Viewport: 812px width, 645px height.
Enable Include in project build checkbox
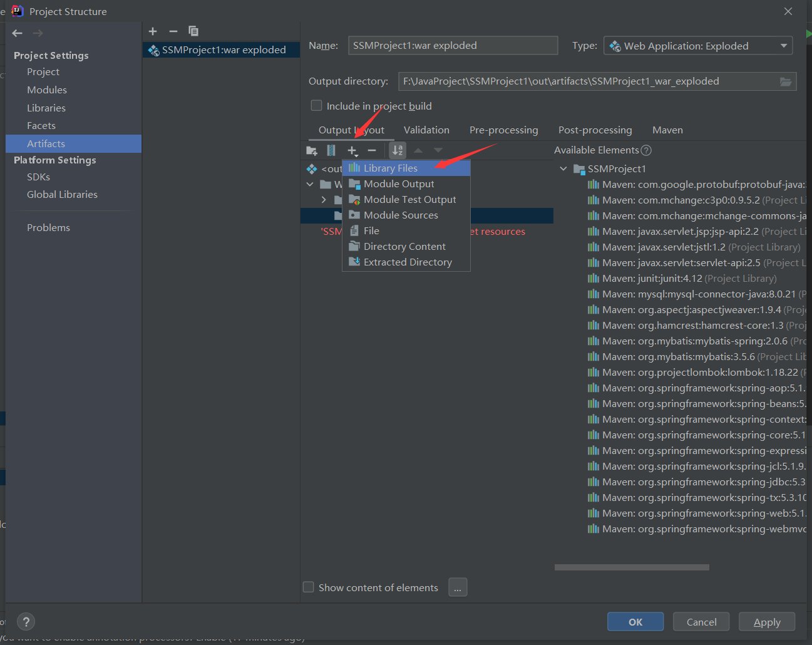point(317,106)
